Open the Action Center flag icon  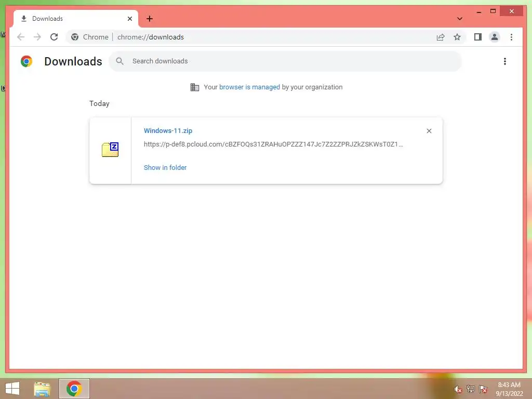tap(483, 389)
